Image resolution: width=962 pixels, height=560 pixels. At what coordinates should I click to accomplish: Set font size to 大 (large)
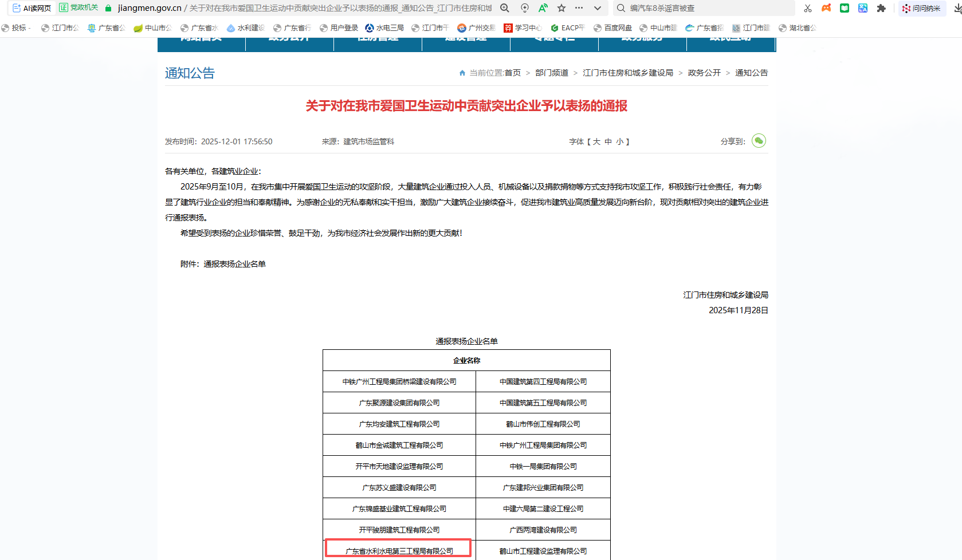(596, 141)
